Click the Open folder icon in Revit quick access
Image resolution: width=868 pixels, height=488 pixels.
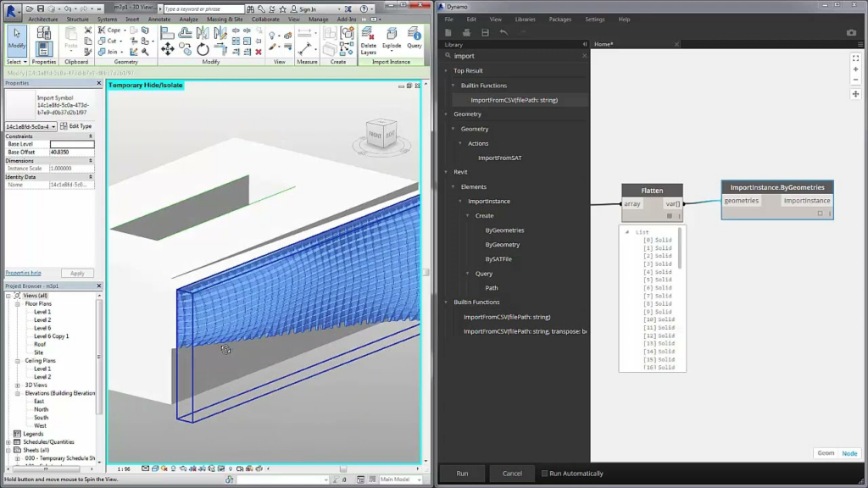coord(30,8)
